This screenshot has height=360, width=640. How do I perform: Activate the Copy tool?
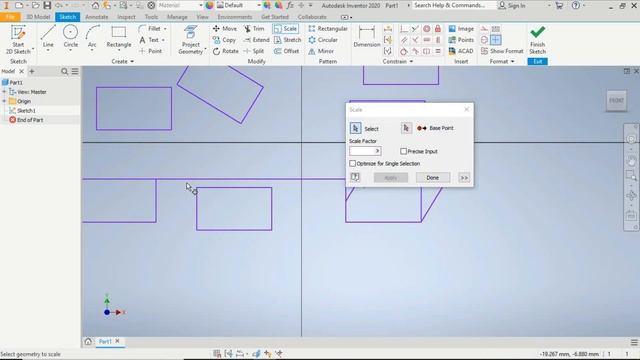[x=224, y=40]
